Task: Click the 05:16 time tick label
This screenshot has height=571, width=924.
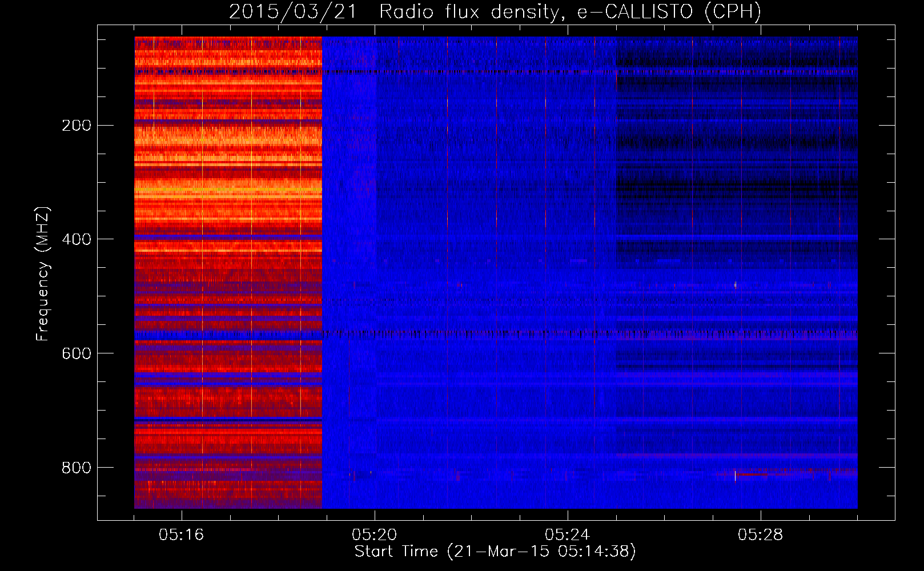Action: pyautogui.click(x=181, y=535)
